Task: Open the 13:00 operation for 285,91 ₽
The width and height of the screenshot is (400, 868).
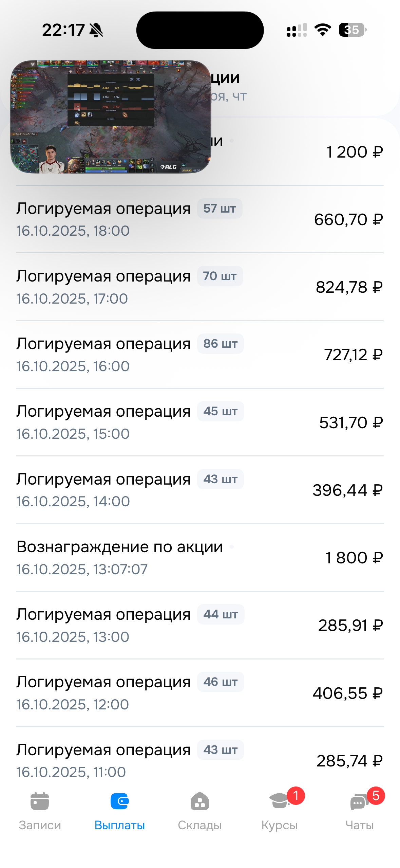Action: [199, 625]
